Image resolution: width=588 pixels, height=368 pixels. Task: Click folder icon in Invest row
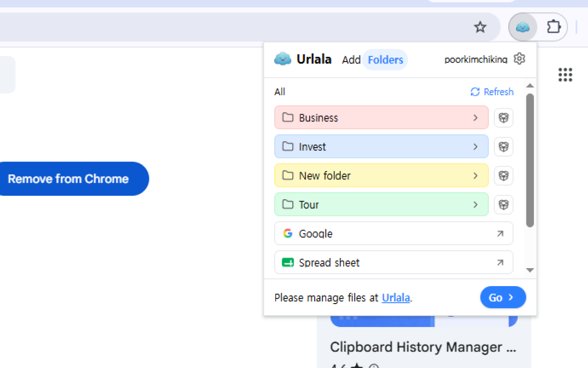288,146
